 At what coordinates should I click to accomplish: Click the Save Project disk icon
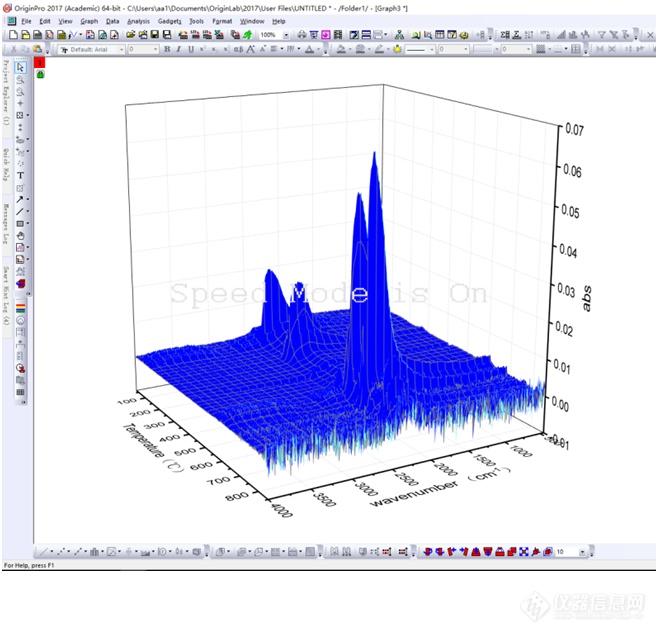tap(155, 35)
